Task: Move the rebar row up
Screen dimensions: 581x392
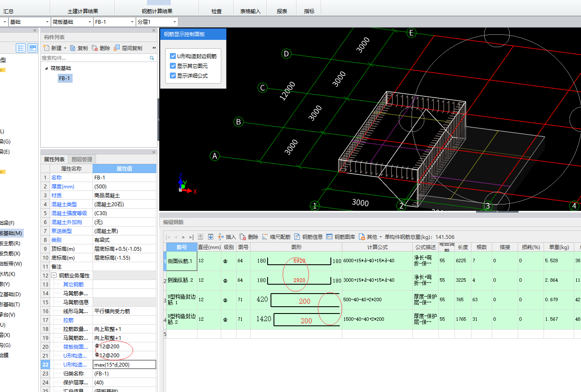Action: 200,237
